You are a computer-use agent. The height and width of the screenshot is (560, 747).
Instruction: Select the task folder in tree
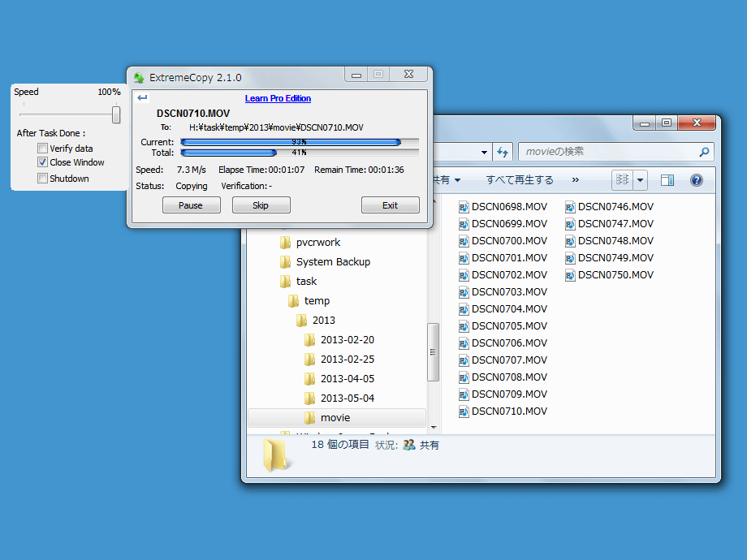pos(306,282)
